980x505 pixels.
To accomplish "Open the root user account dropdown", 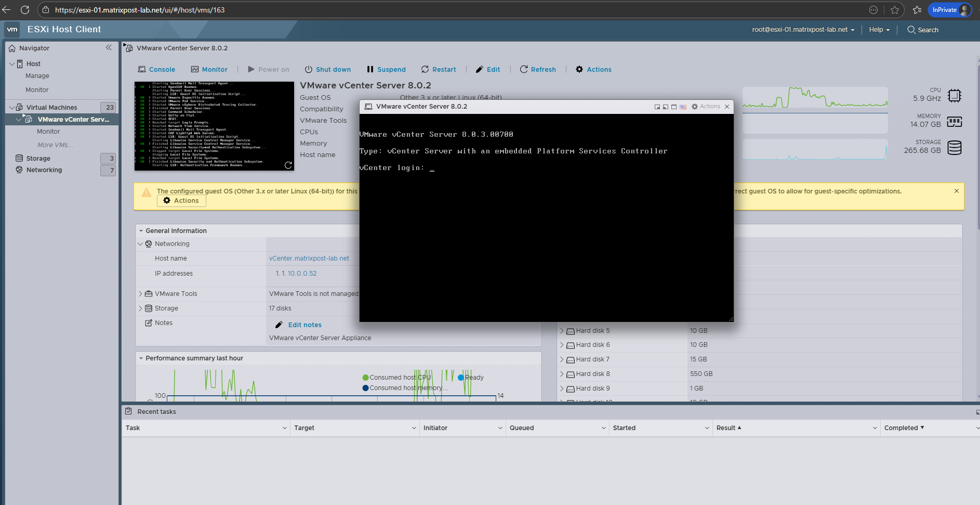I will 803,30.
